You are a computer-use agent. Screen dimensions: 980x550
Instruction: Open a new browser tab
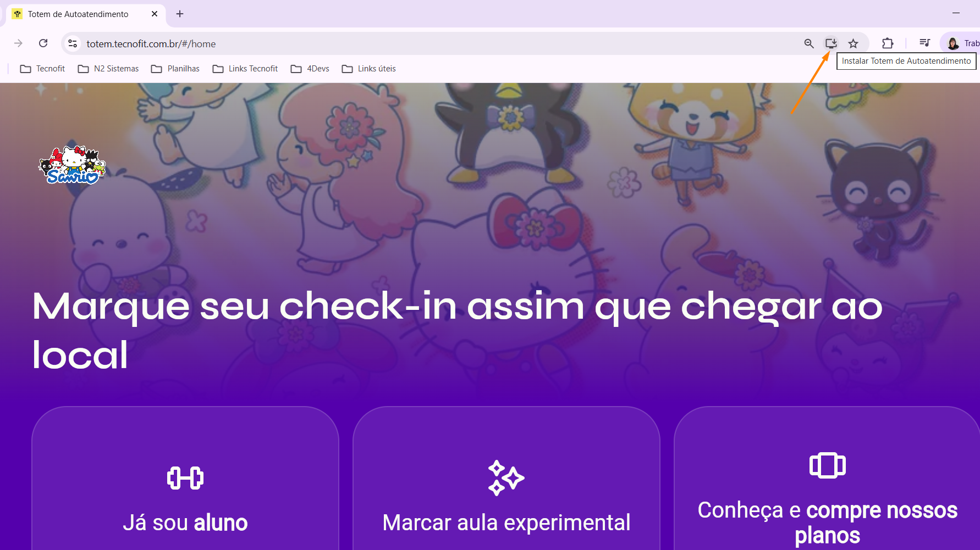180,14
